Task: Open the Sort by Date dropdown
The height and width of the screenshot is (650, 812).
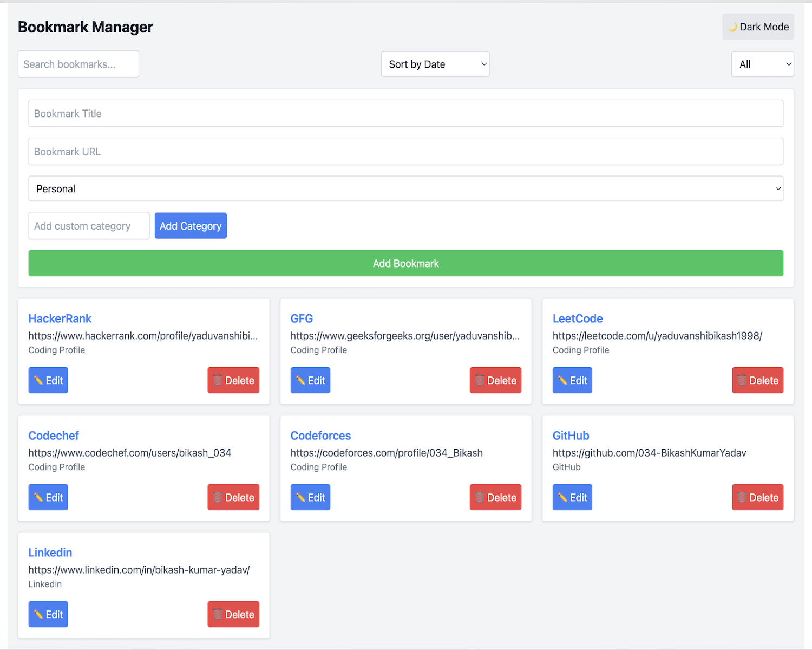Action: click(435, 64)
